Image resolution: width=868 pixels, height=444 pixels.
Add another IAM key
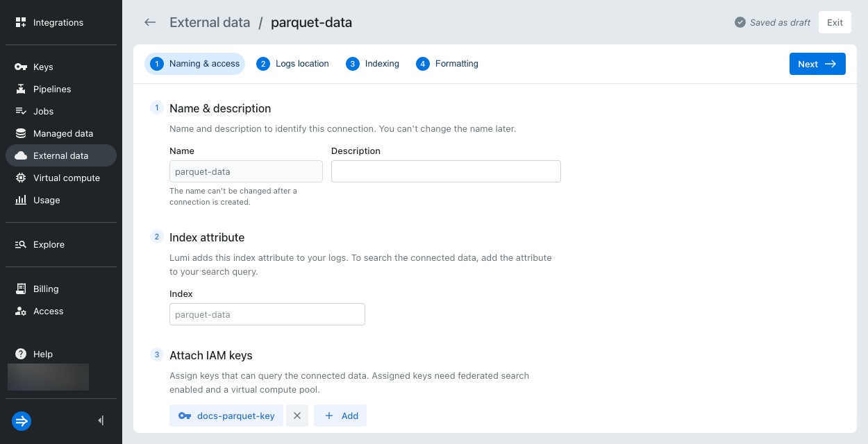[340, 416]
